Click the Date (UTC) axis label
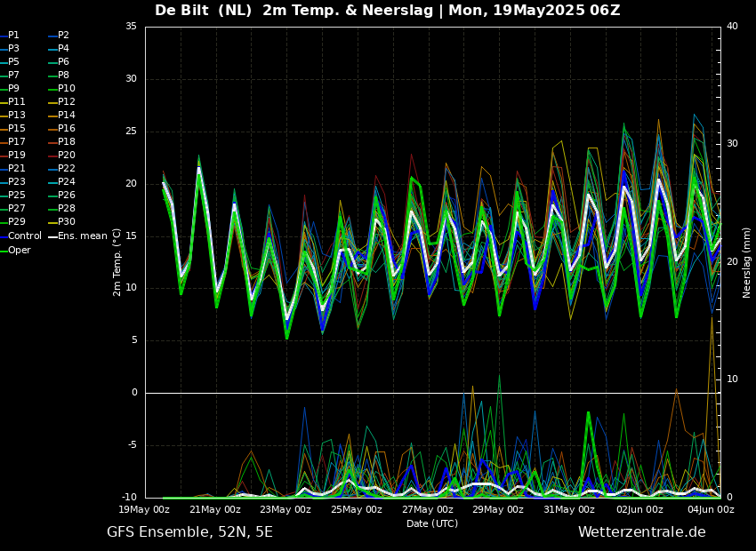 pos(432,524)
